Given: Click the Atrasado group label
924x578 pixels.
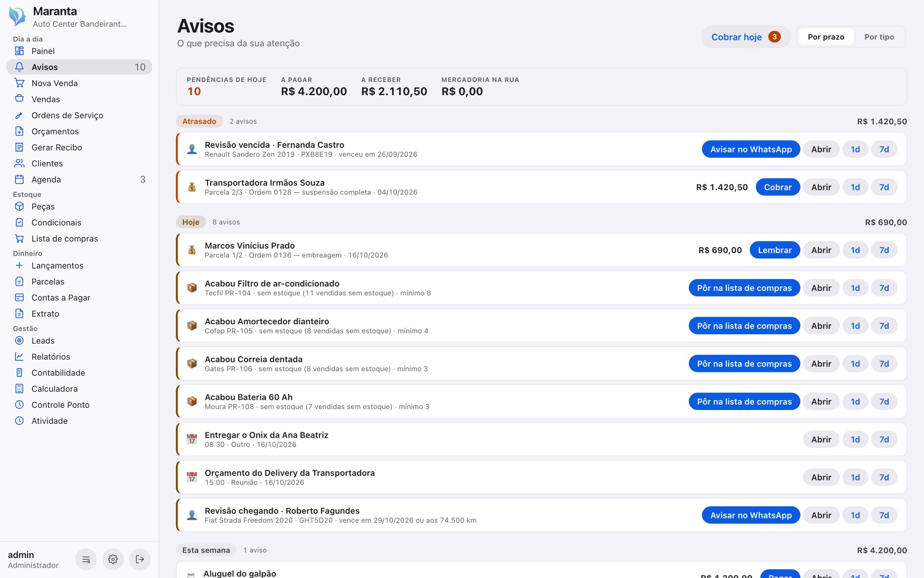Looking at the screenshot, I should click(x=199, y=121).
